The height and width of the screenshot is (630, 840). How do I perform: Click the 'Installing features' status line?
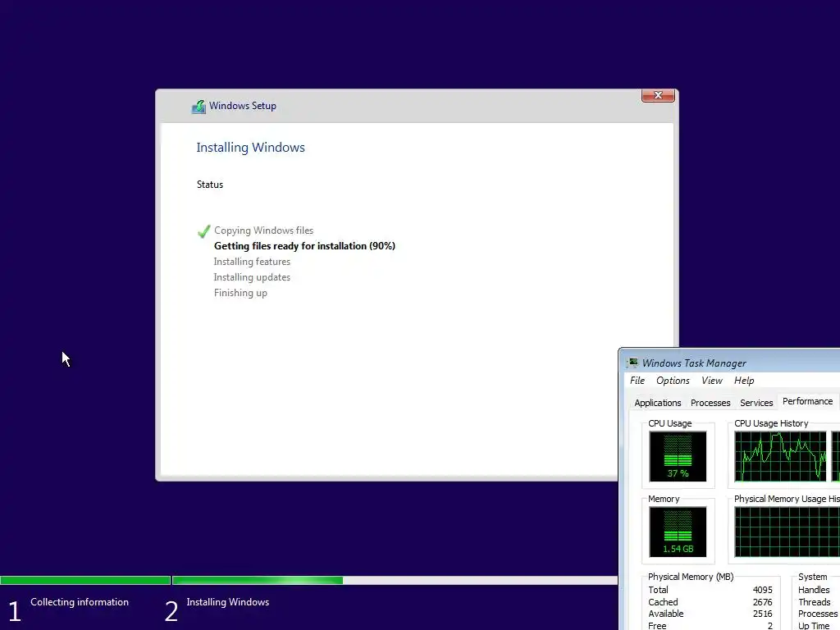252,262
